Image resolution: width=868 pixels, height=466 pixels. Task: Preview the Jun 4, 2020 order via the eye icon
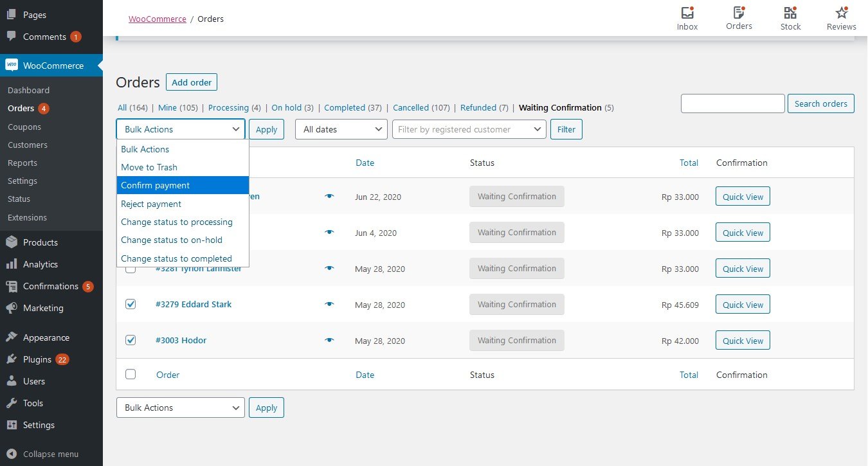point(330,232)
